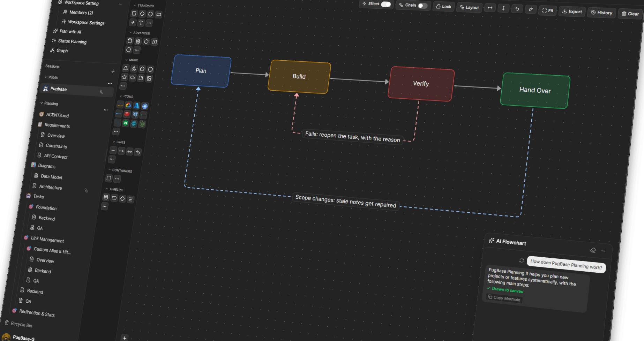Select the triangle shape in More
The image size is (644, 341).
pyautogui.click(x=126, y=68)
